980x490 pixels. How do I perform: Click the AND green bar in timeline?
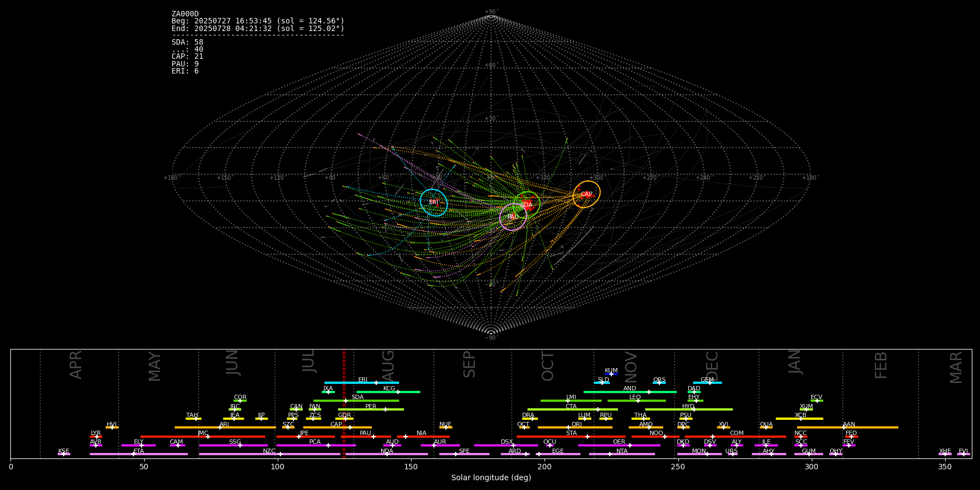point(630,391)
